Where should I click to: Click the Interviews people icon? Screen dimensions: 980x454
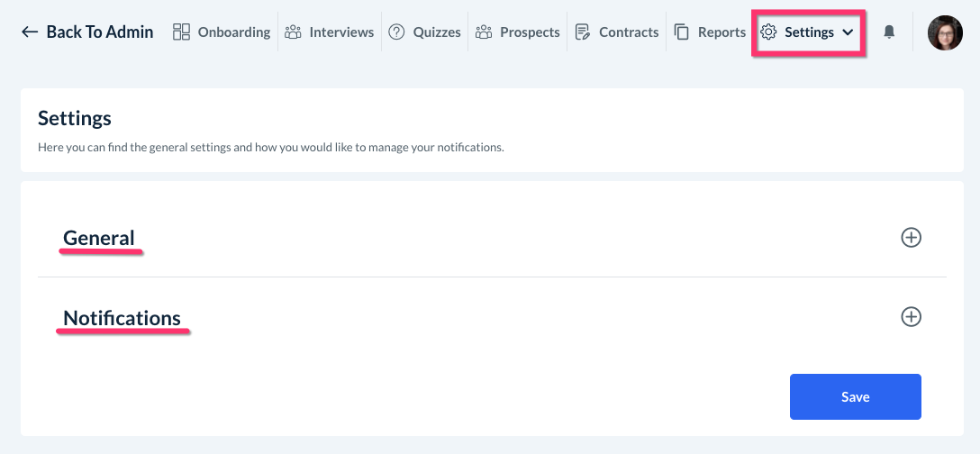point(293,32)
